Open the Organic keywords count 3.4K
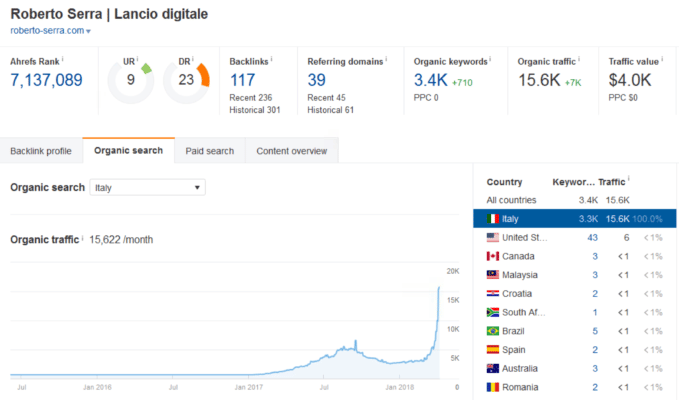 430,80
